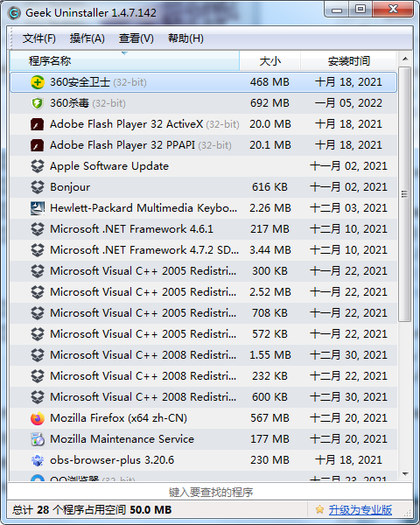Click the .NET Framework 4.7.2 SDK icon

pos(38,250)
